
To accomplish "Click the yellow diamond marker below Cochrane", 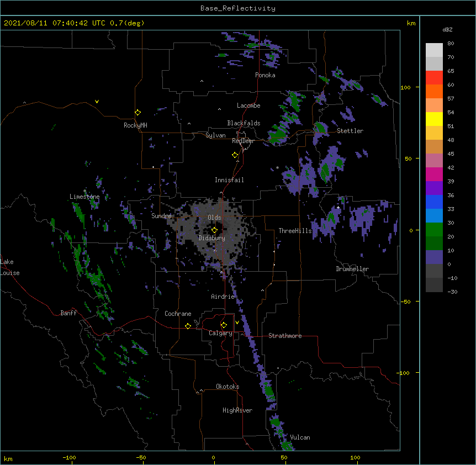I will (x=188, y=326).
